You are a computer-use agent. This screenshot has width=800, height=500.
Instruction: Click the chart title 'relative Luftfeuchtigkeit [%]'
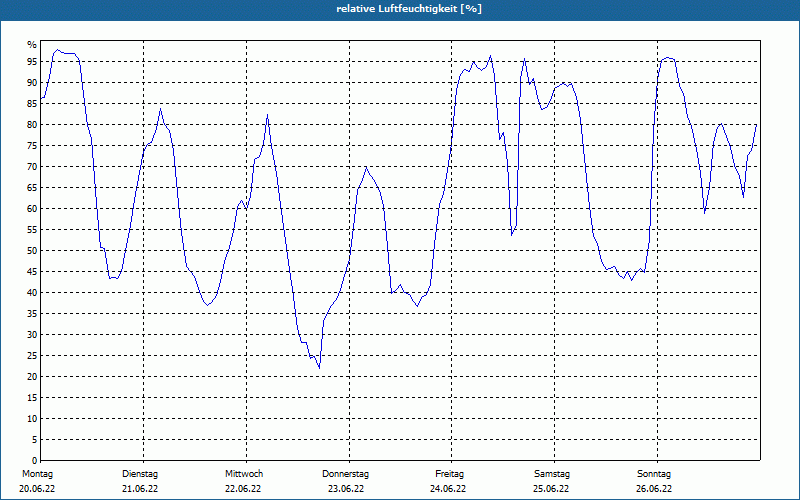pyautogui.click(x=409, y=9)
